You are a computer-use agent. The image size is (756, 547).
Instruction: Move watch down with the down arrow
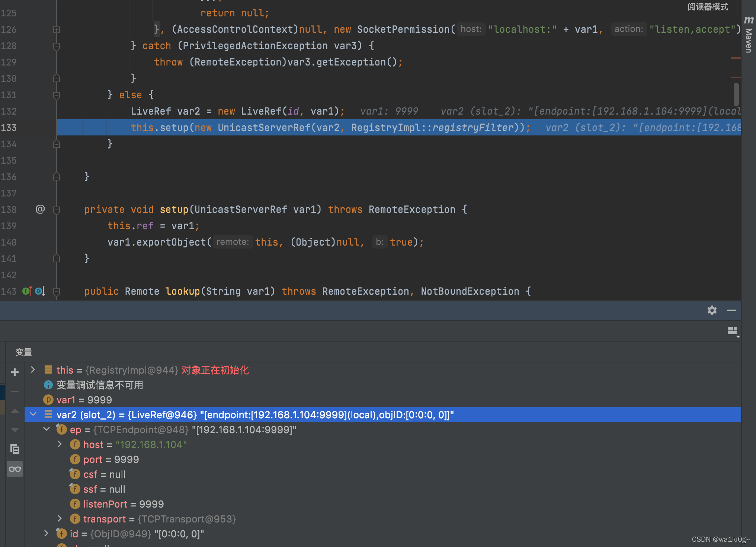(15, 430)
